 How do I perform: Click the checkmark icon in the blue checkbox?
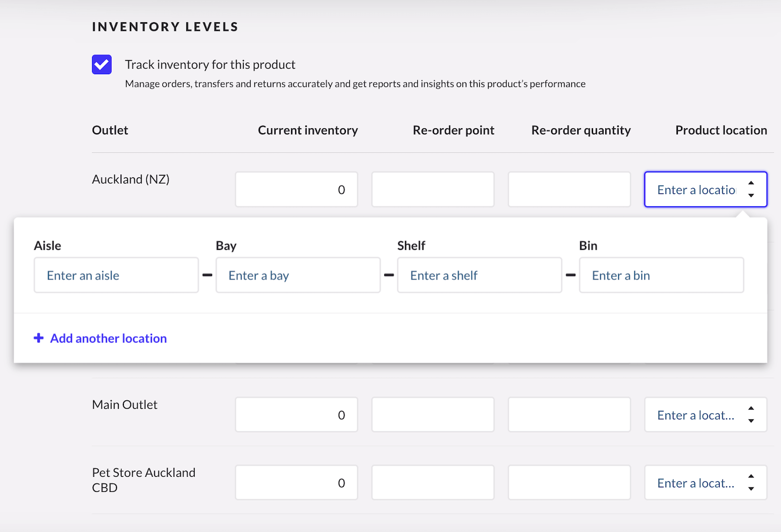[102, 64]
